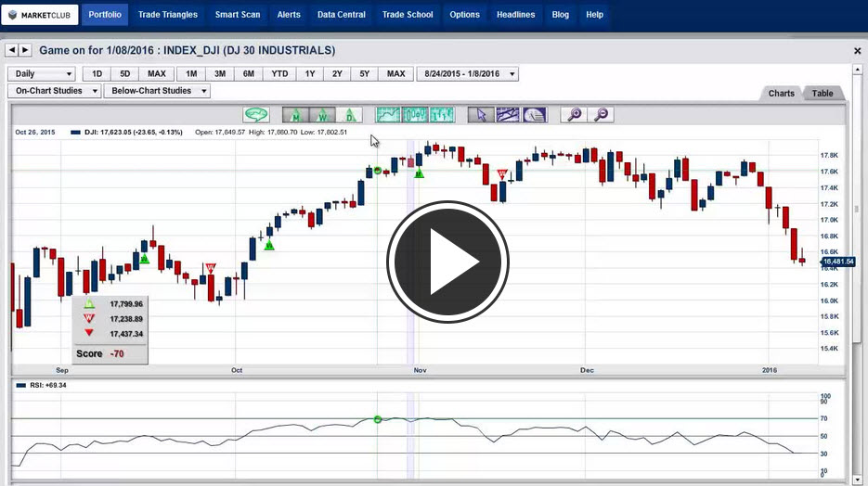Open the Daily interval dropdown
Image resolution: width=868 pixels, height=486 pixels.
pyautogui.click(x=42, y=74)
